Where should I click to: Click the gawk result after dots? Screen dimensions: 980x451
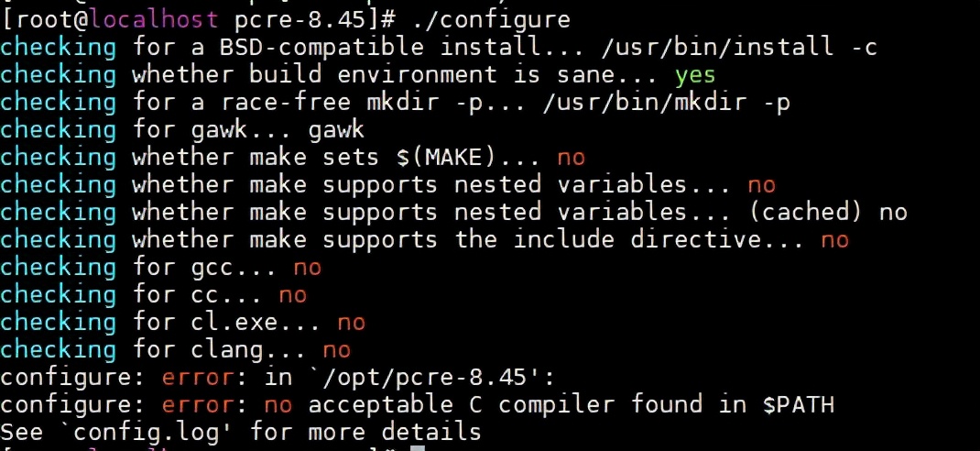coord(336,130)
